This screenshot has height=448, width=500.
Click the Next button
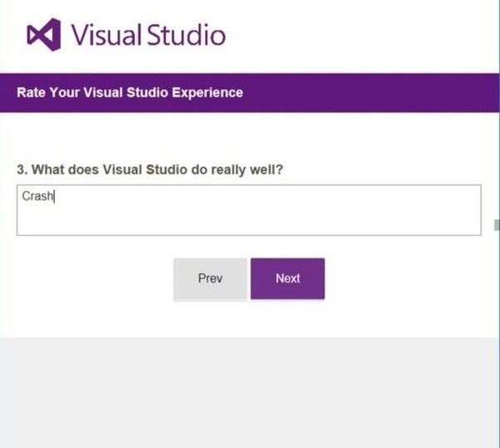[287, 278]
